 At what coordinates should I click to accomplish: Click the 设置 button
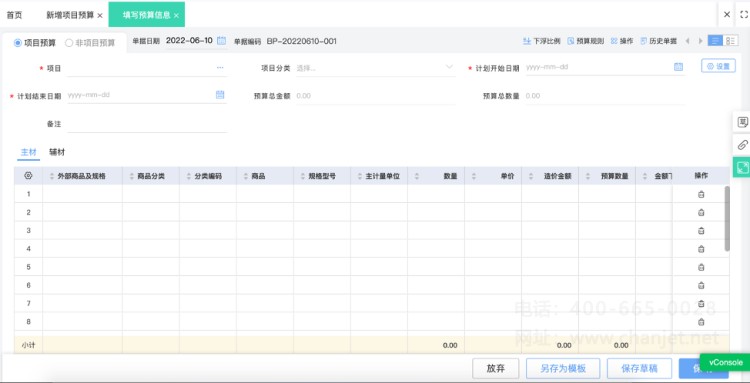click(718, 66)
